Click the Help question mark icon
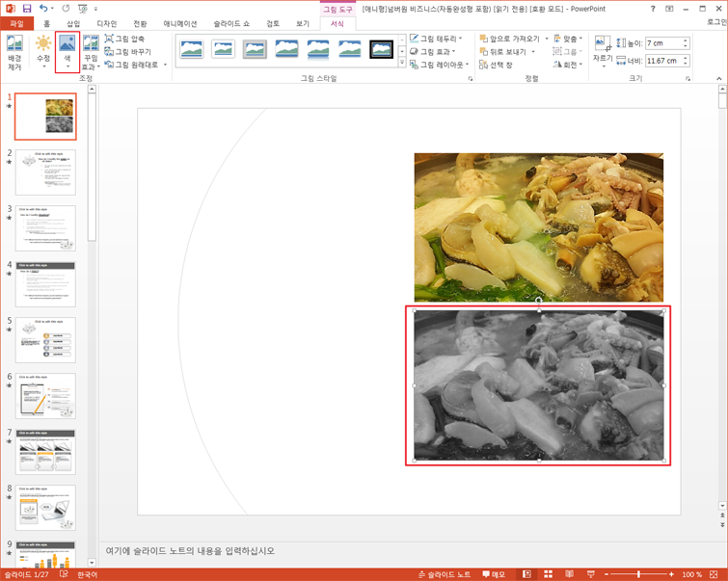 (653, 9)
